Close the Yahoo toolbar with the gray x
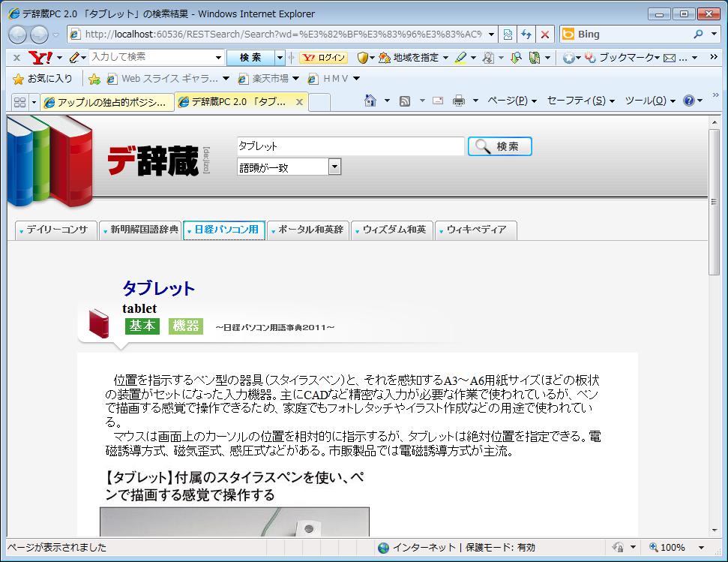This screenshot has height=562, width=728. point(16,58)
